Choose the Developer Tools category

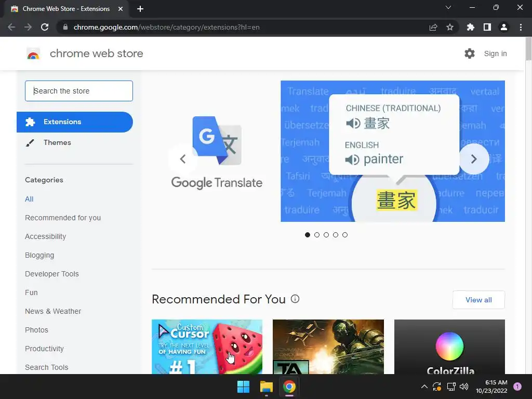pos(52,274)
